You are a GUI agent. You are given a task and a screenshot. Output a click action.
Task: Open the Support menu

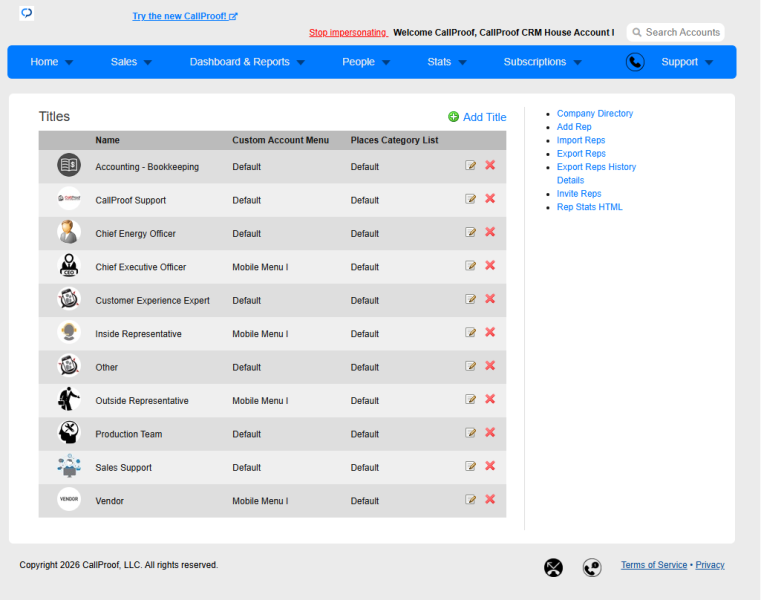click(679, 62)
